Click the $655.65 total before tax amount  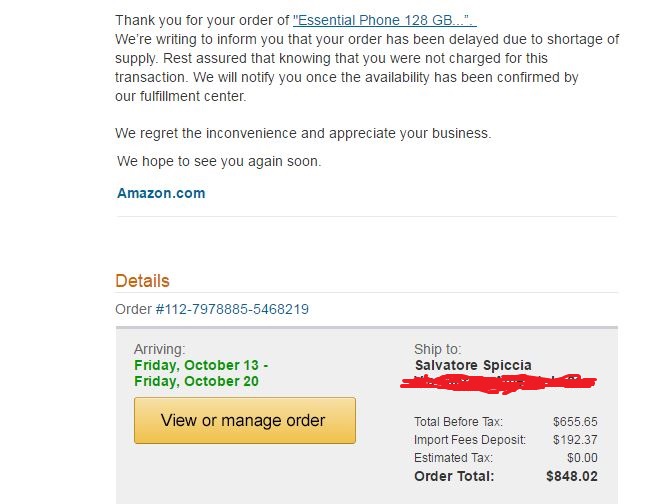pos(575,421)
